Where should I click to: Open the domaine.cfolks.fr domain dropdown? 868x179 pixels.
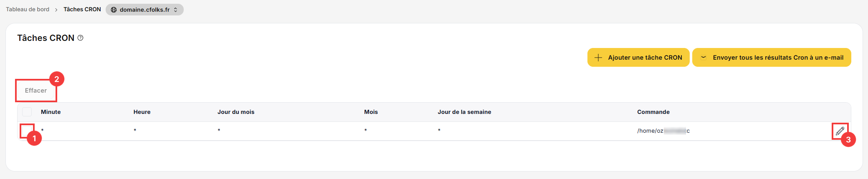[x=144, y=10]
